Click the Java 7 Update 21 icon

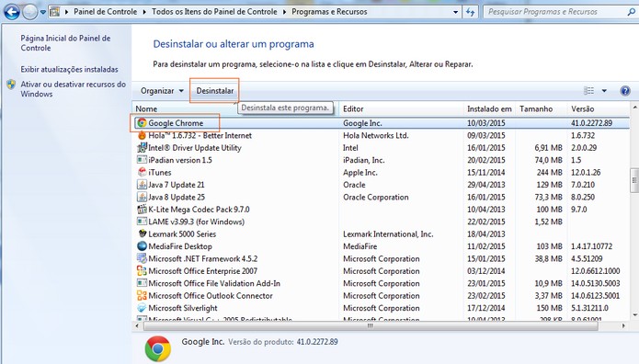pyautogui.click(x=142, y=184)
